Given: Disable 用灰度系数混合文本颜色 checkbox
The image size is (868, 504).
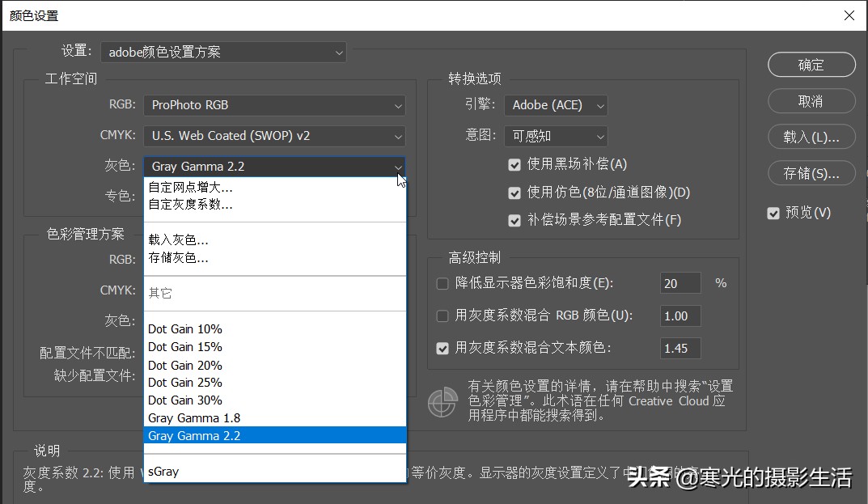Looking at the screenshot, I should tap(442, 349).
